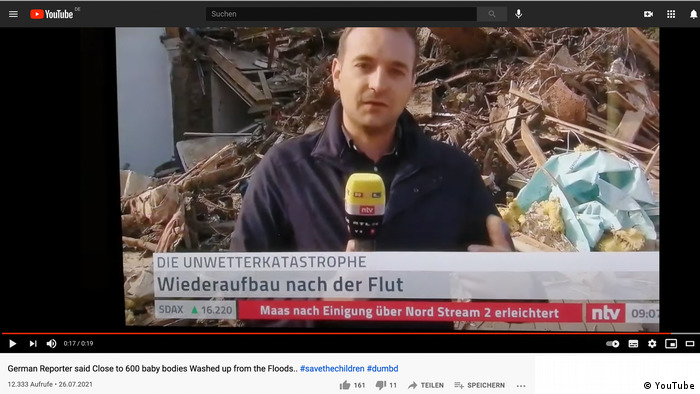Switch to miniplayer mode
700x394 pixels.
tap(671, 344)
